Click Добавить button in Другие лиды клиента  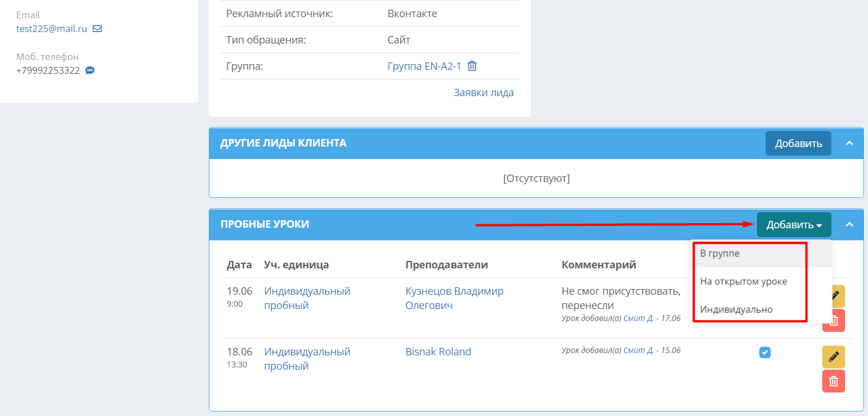(x=798, y=144)
